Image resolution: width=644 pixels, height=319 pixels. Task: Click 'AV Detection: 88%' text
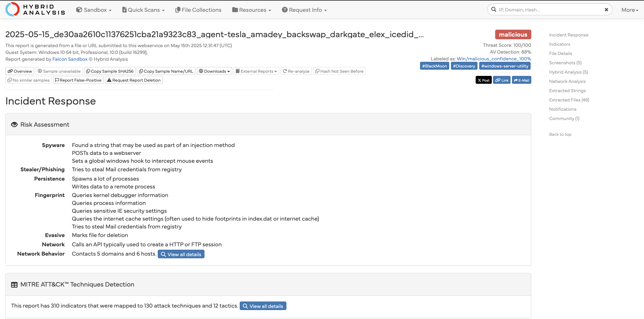(510, 52)
